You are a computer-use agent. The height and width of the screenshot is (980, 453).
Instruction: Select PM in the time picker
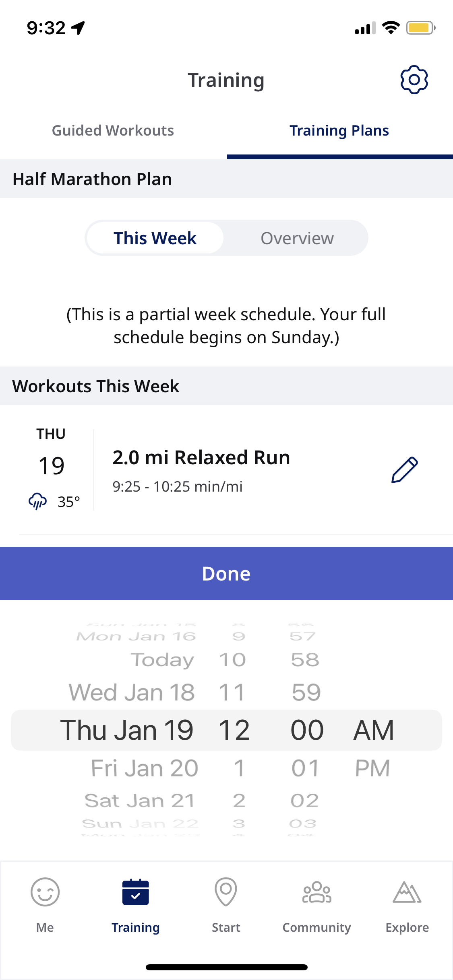coord(372,768)
